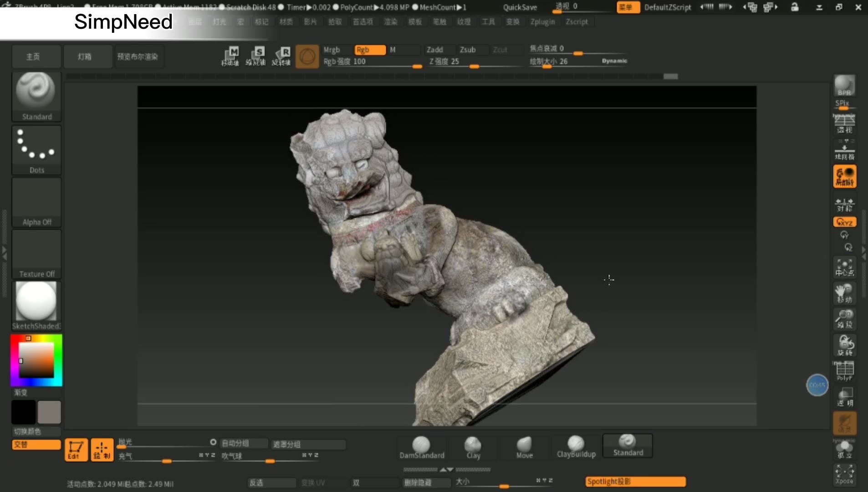Viewport: 868px width, 492px height.
Task: Open the Zplugin menu
Action: (542, 22)
